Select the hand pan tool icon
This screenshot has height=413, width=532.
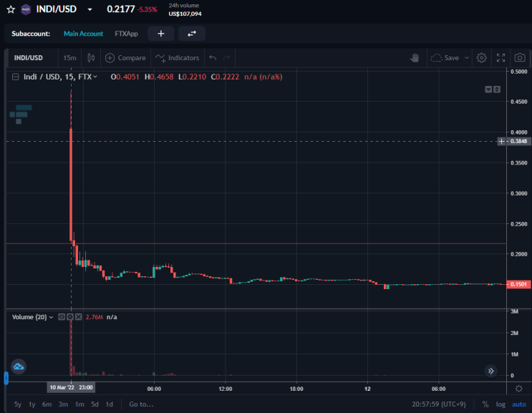click(415, 58)
